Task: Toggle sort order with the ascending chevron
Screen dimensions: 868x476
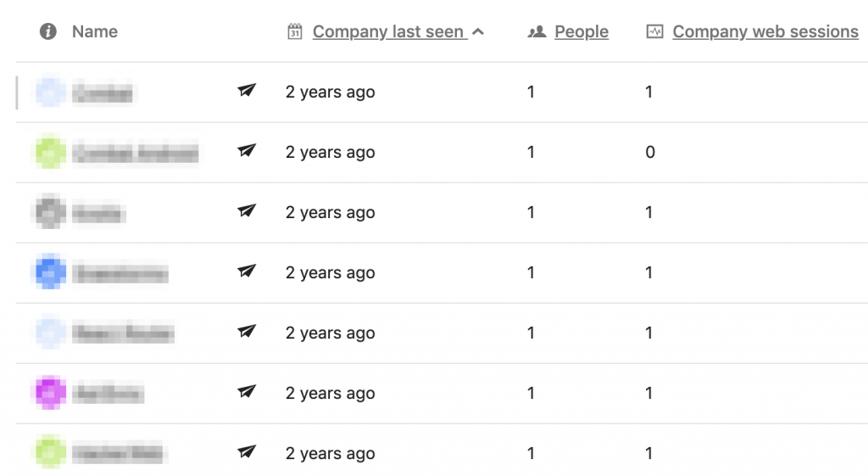Action: tap(478, 32)
